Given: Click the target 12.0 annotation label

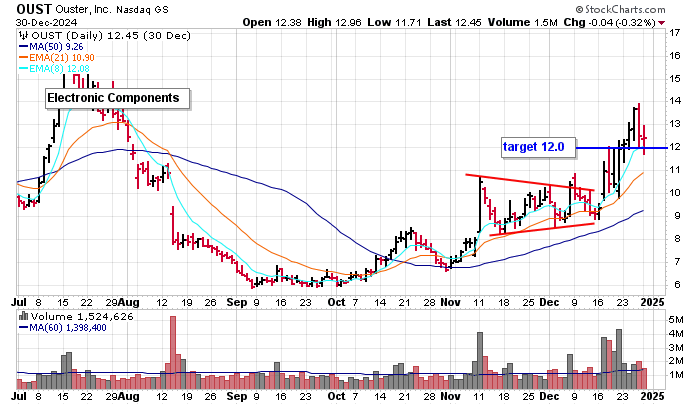Looking at the screenshot, I should click(538, 147).
